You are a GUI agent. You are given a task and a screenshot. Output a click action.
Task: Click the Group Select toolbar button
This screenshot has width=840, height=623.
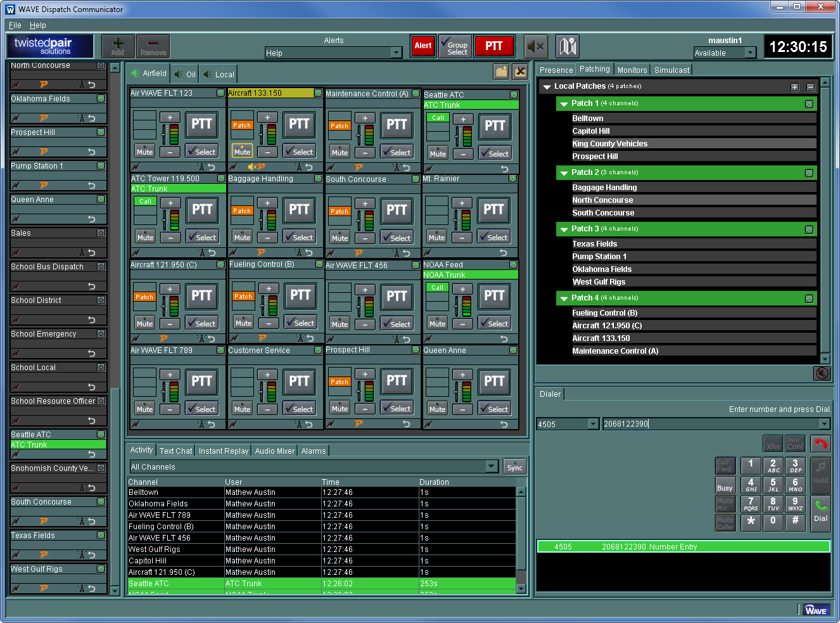coord(456,46)
